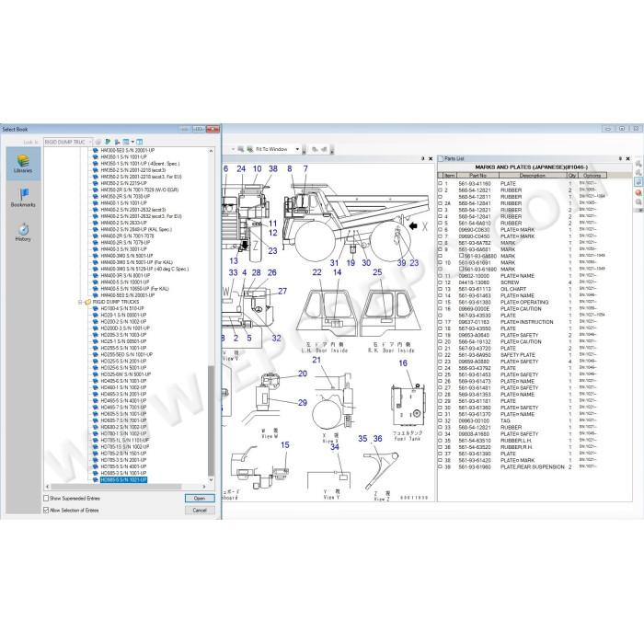The image size is (644, 644).
Task: Click the Open button
Action: pos(200,499)
